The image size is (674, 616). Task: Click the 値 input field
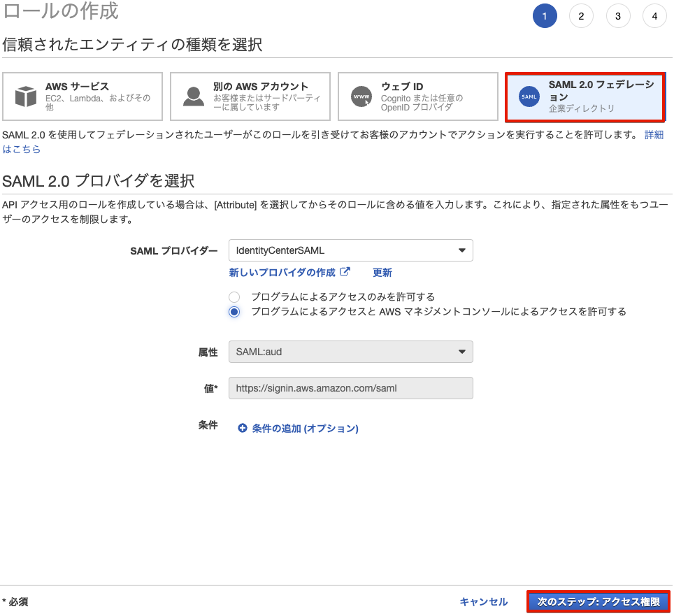(x=351, y=387)
